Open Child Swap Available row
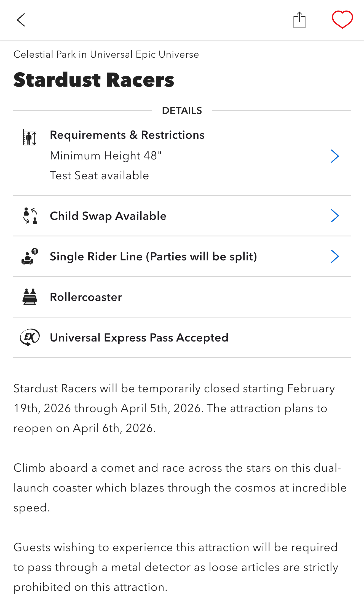364x603 pixels. [108, 216]
